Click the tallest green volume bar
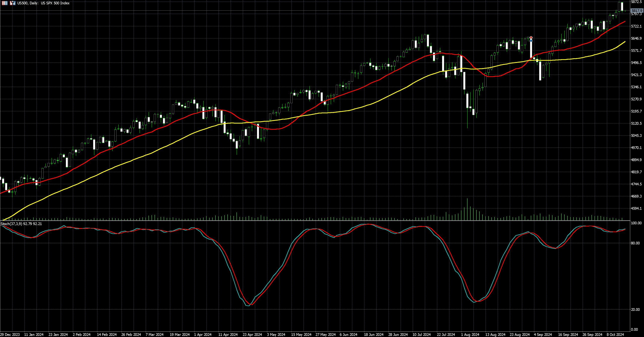 click(467, 209)
